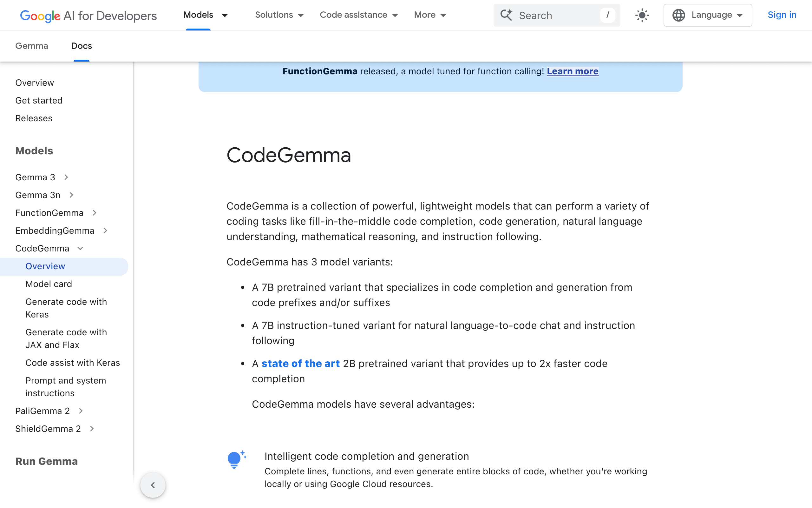
Task: Open the More dropdown menu
Action: click(430, 15)
